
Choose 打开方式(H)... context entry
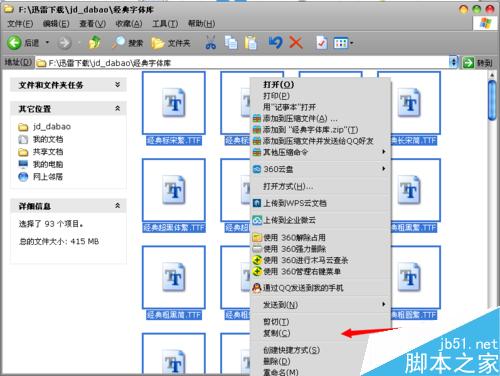tap(320, 187)
